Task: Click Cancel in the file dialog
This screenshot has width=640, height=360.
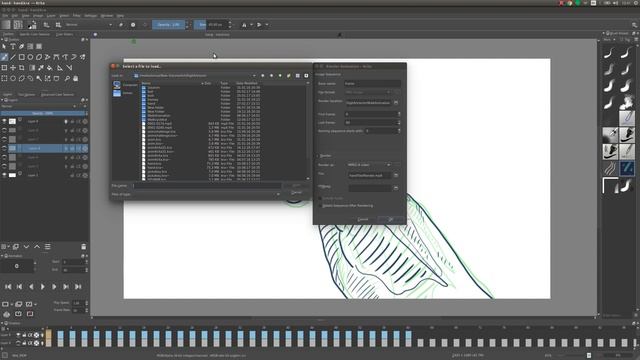Action: [x=296, y=193]
